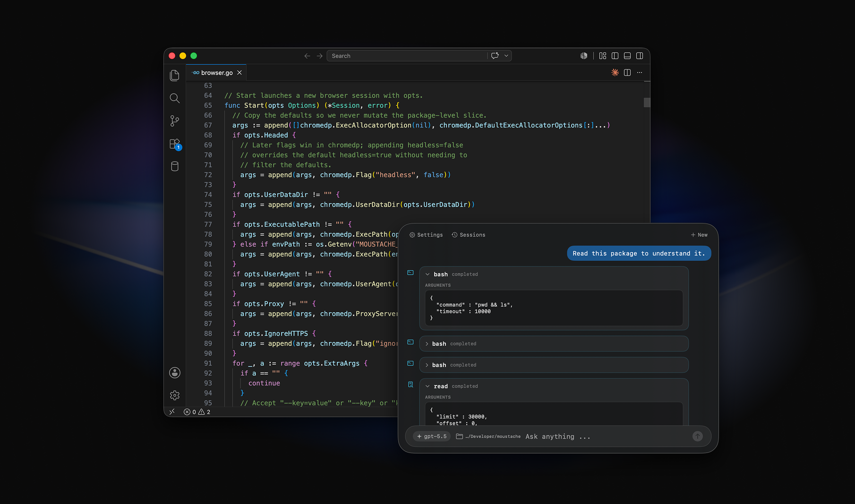Open the Search sidebar view
855x504 pixels.
pos(174,98)
